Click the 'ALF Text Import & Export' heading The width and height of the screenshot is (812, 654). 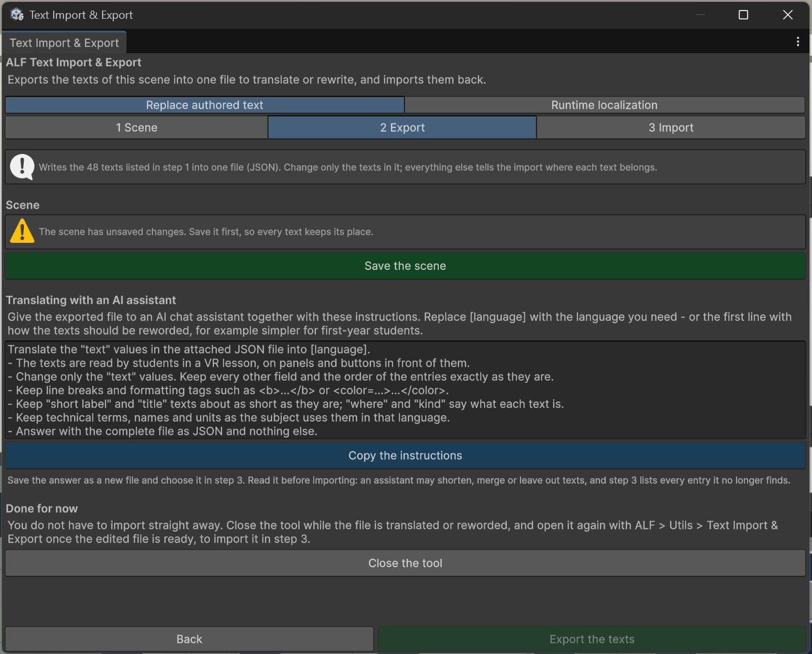point(73,63)
